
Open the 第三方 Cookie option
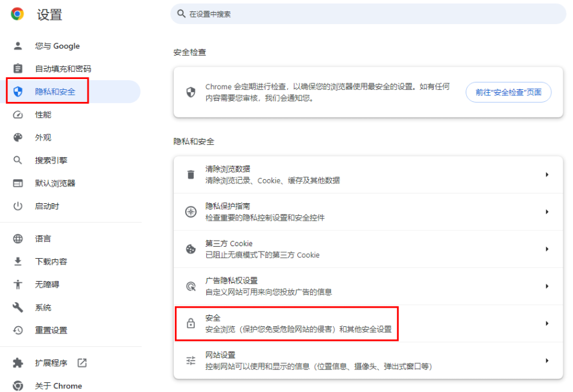coord(368,249)
